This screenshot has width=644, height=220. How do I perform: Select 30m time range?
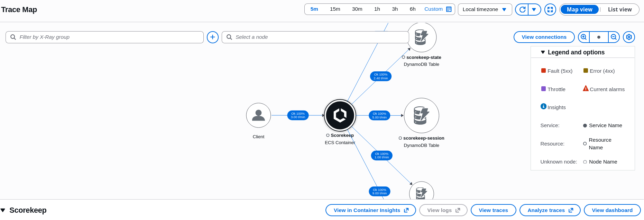(x=357, y=9)
